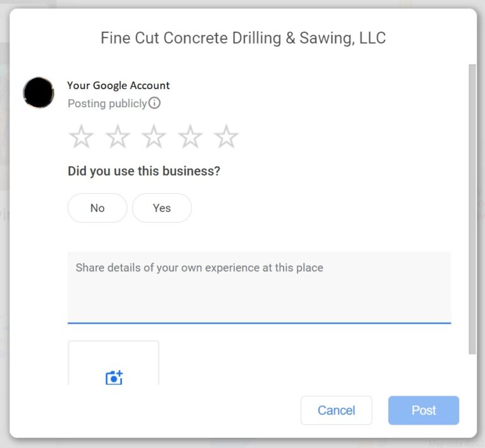Click the dialog's vertical scrollbar

[x=472, y=208]
